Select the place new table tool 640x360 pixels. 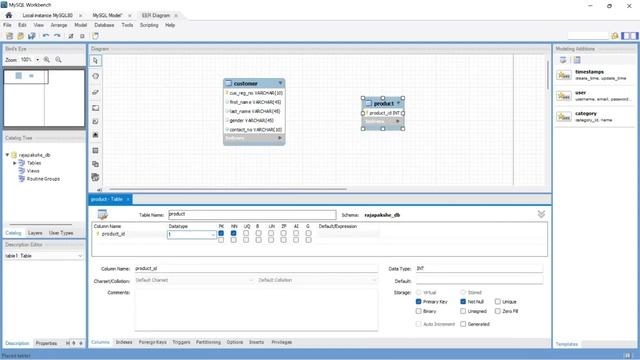tap(96, 151)
